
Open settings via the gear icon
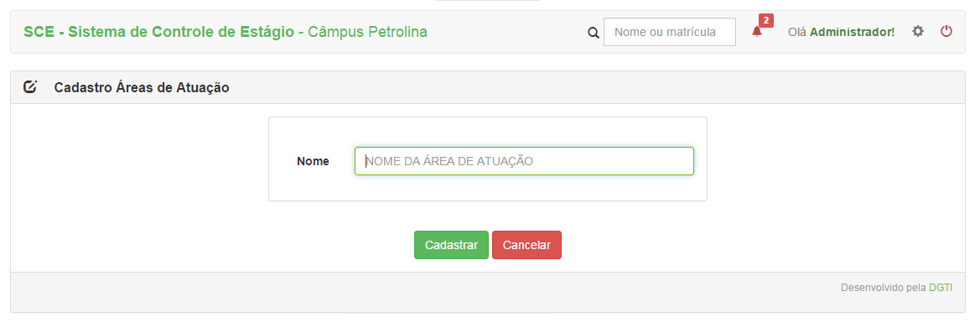917,31
